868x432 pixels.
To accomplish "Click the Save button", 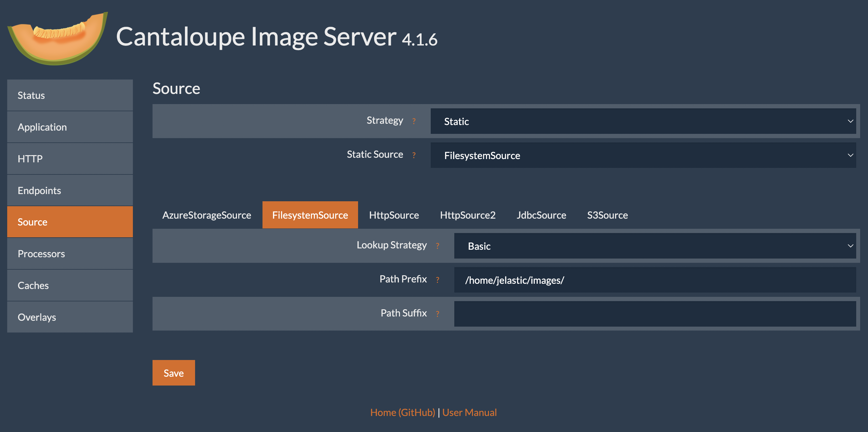I will coord(173,373).
